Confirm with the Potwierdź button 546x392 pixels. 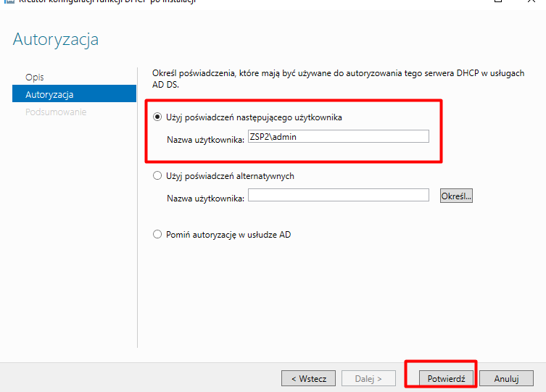pos(446,378)
